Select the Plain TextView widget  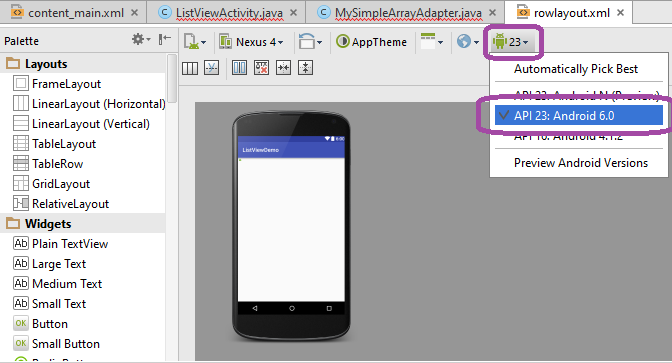coord(60,244)
